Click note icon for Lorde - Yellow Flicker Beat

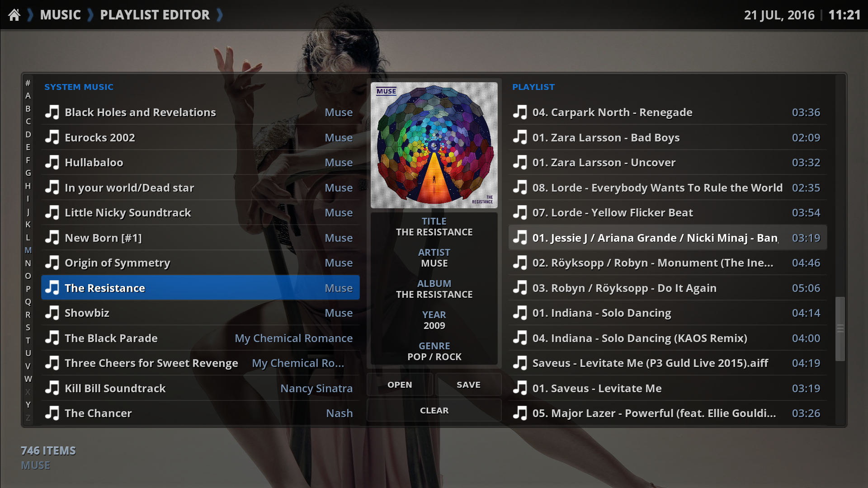pos(520,212)
